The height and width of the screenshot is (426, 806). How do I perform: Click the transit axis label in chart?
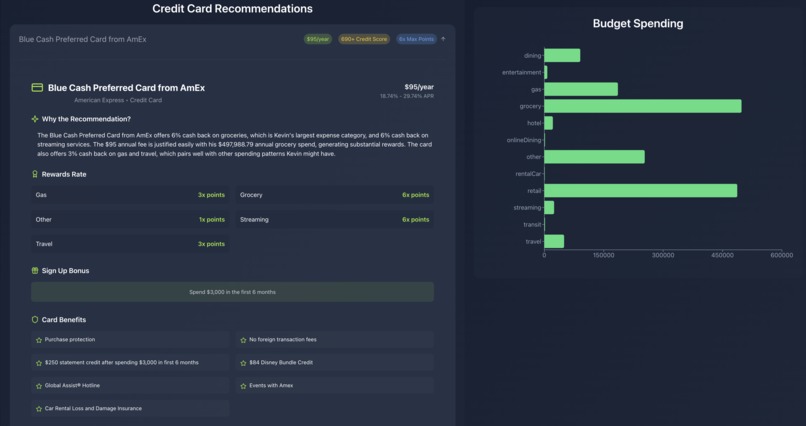pyautogui.click(x=533, y=225)
